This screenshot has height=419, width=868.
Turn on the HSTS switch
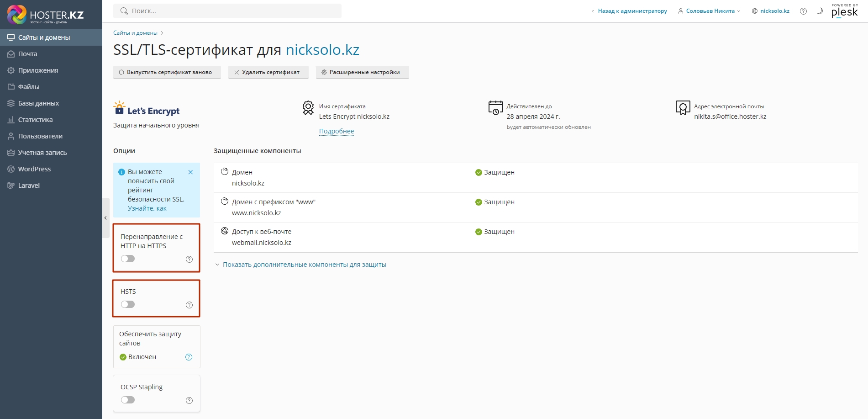click(128, 304)
